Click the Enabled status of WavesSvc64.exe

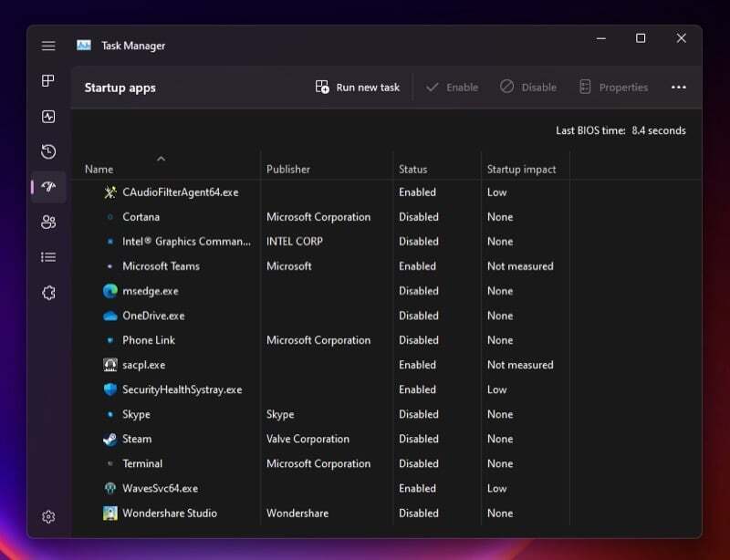coord(417,488)
